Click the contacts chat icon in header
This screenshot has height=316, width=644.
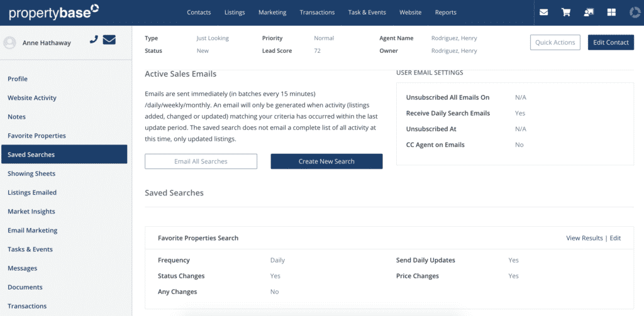point(589,13)
